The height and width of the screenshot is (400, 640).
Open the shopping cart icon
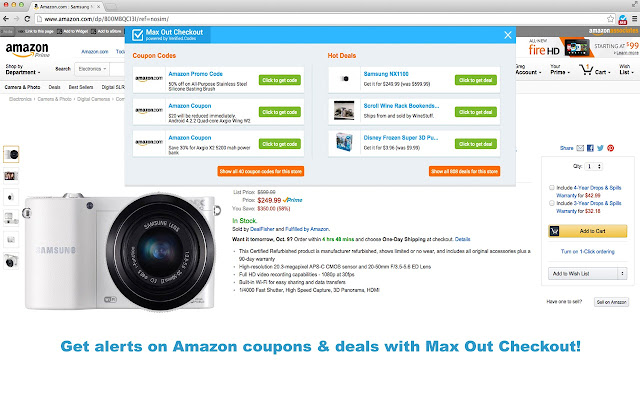(x=586, y=69)
